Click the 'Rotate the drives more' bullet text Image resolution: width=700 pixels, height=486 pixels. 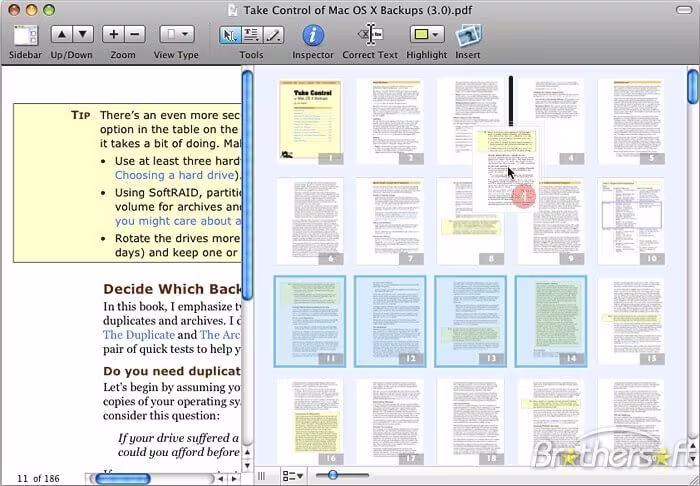tap(177, 238)
